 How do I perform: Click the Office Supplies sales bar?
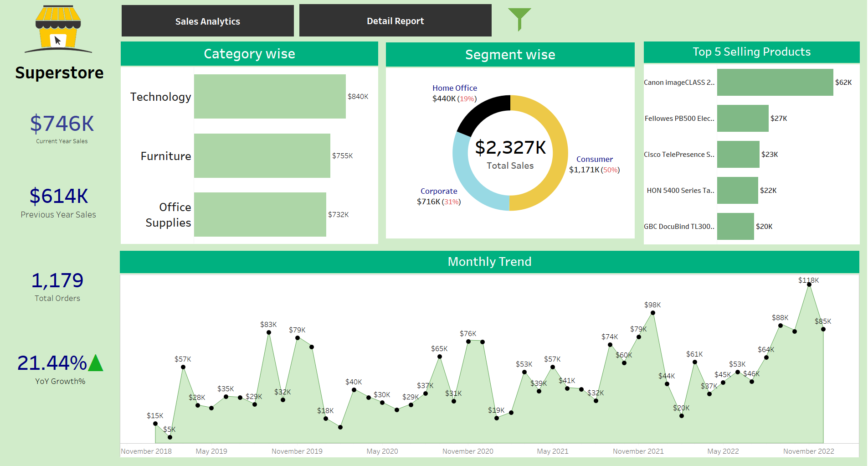[260, 214]
